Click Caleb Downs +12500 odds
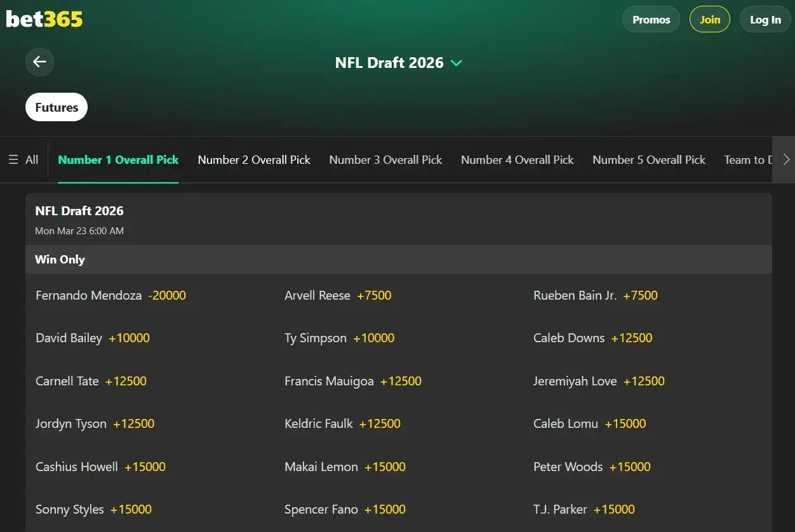795x532 pixels. [592, 338]
